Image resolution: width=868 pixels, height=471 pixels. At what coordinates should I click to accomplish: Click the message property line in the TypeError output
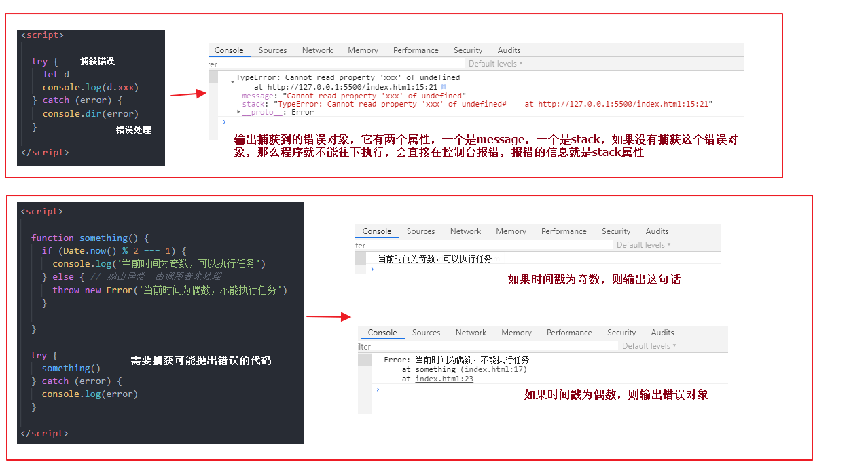354,96
